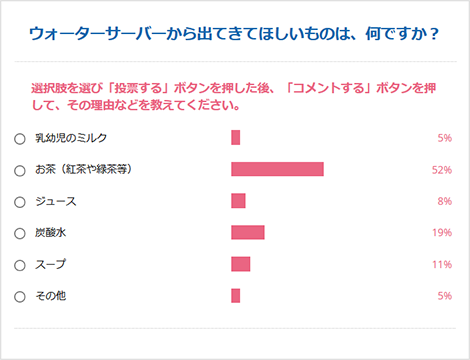This screenshot has width=470, height=360.
Task: Click the 52% result bar for お茶
Action: (x=277, y=169)
